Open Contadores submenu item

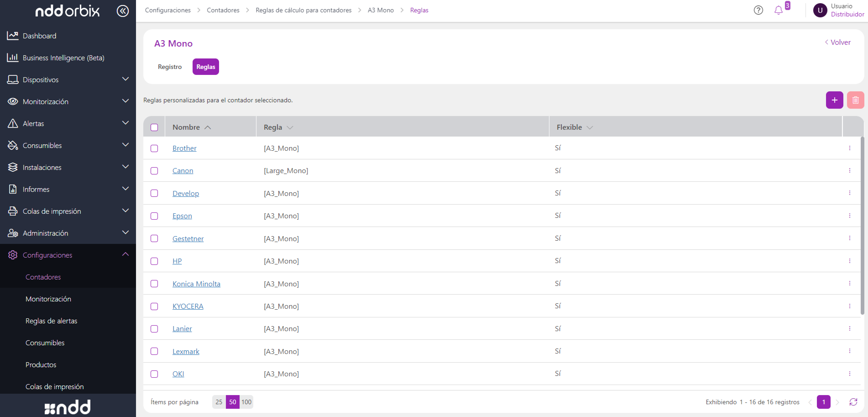click(43, 277)
